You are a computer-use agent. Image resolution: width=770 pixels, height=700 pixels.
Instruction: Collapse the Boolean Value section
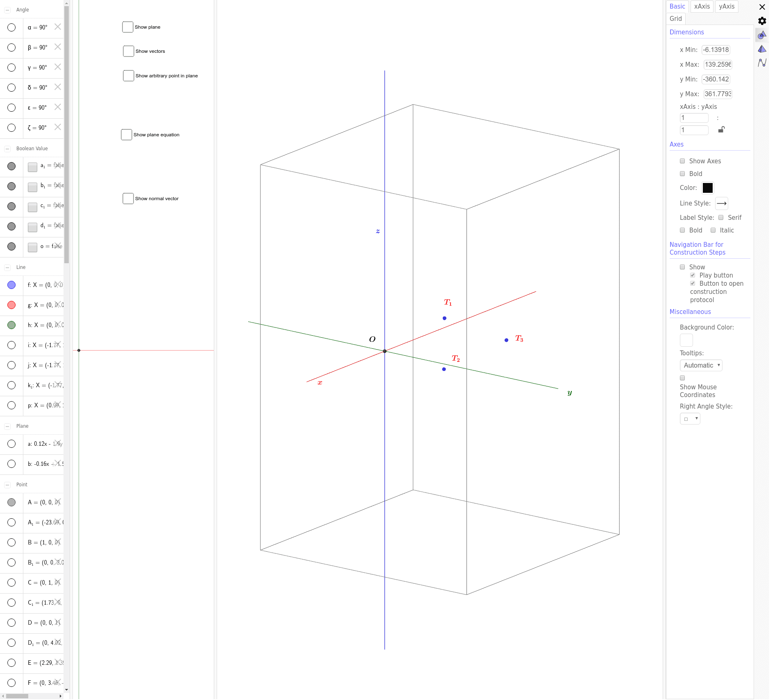pyautogui.click(x=8, y=148)
